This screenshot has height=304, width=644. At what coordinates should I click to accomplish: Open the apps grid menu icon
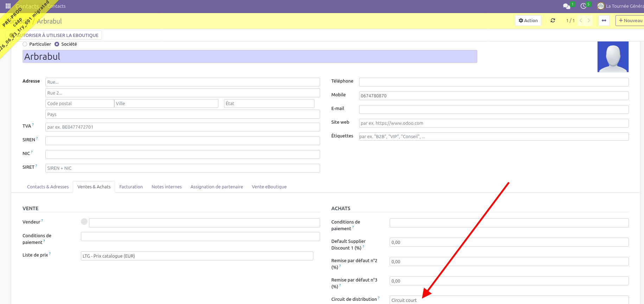tap(8, 6)
